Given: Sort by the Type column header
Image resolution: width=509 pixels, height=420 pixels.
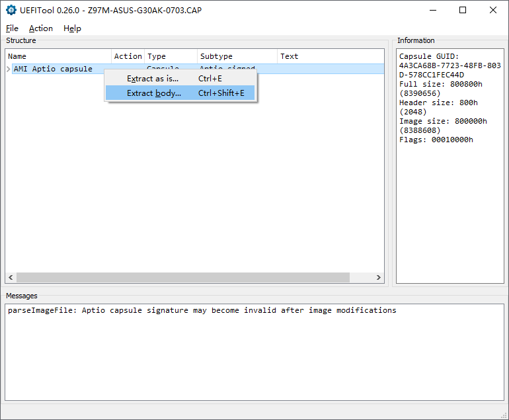Looking at the screenshot, I should click(170, 56).
